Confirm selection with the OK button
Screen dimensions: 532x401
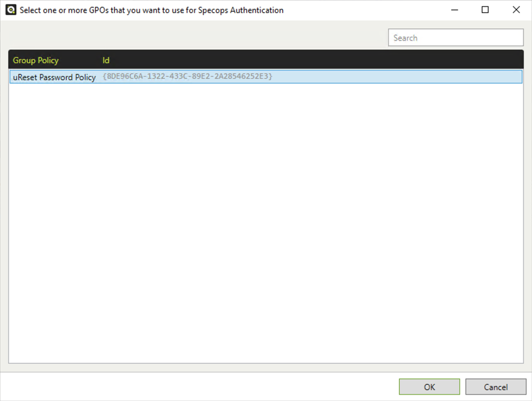point(429,387)
